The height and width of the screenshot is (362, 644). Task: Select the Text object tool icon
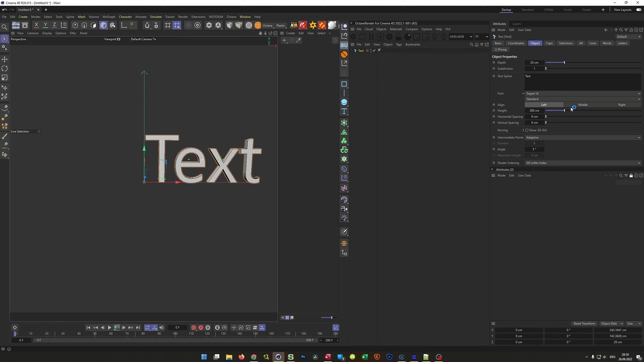click(x=344, y=112)
